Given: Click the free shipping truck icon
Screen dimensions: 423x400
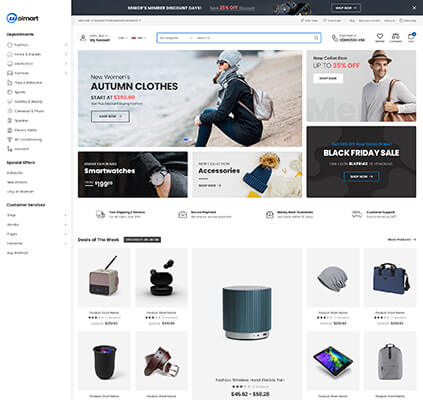Looking at the screenshot, I should pos(100,214).
